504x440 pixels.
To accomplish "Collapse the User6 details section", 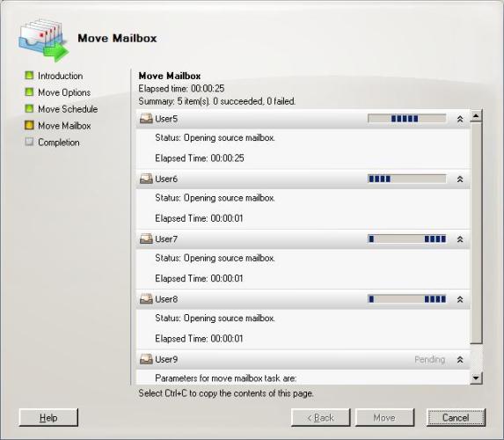I will click(x=460, y=180).
